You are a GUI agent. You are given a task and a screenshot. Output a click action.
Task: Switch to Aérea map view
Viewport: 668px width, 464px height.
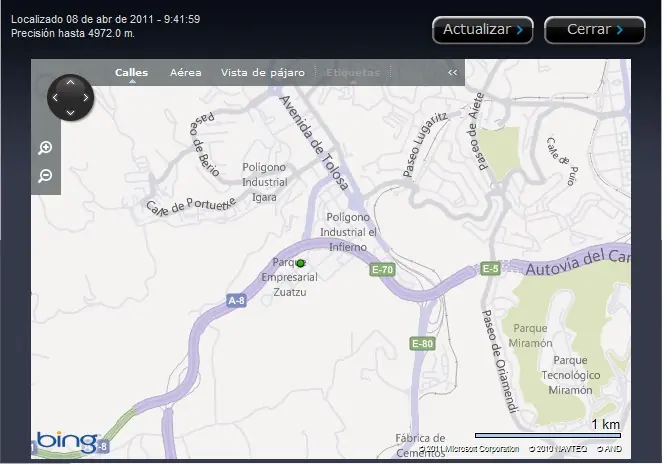[x=186, y=72]
